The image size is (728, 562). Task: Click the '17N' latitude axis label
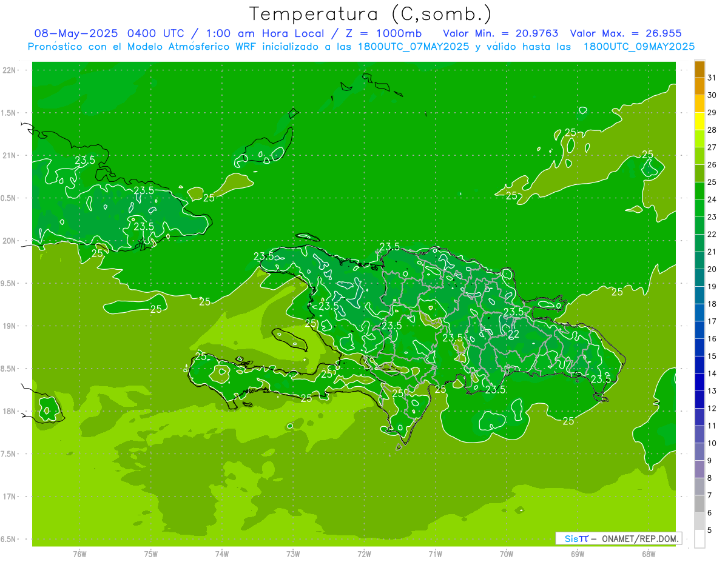(10, 497)
